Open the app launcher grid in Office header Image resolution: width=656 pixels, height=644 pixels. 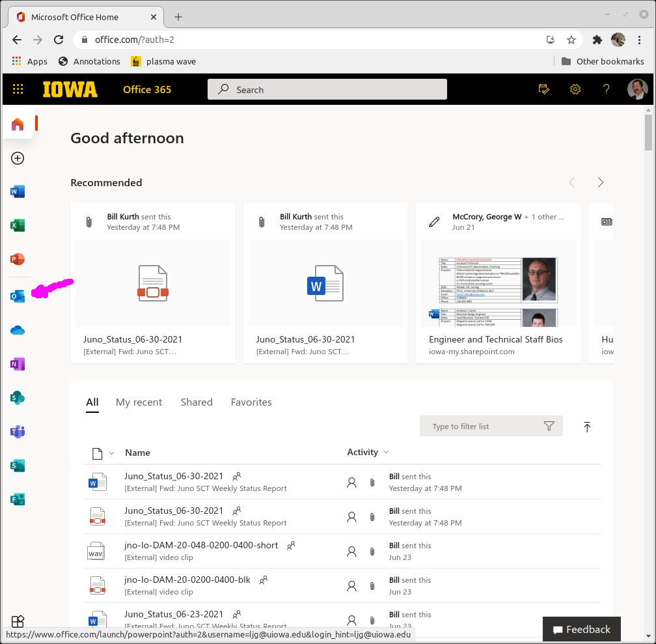click(18, 89)
